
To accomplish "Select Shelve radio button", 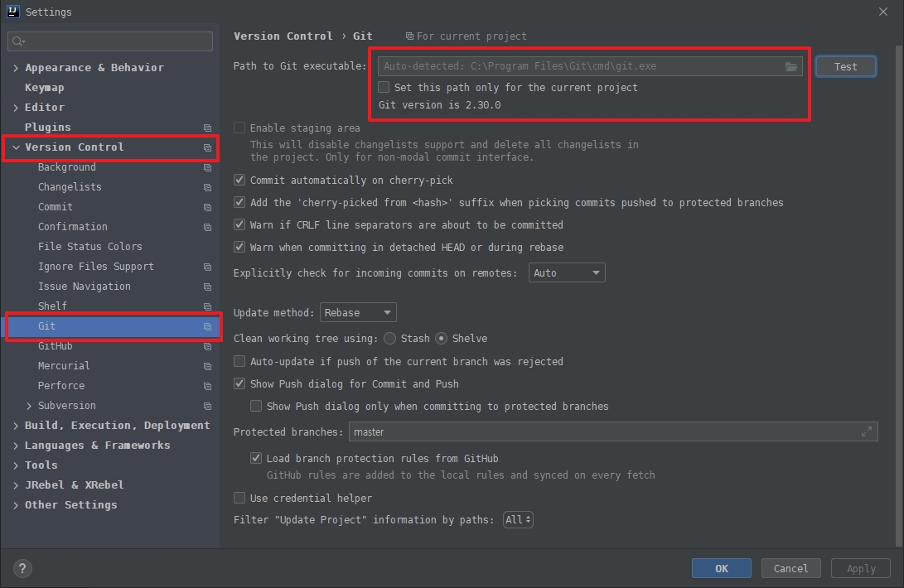I will [x=441, y=339].
